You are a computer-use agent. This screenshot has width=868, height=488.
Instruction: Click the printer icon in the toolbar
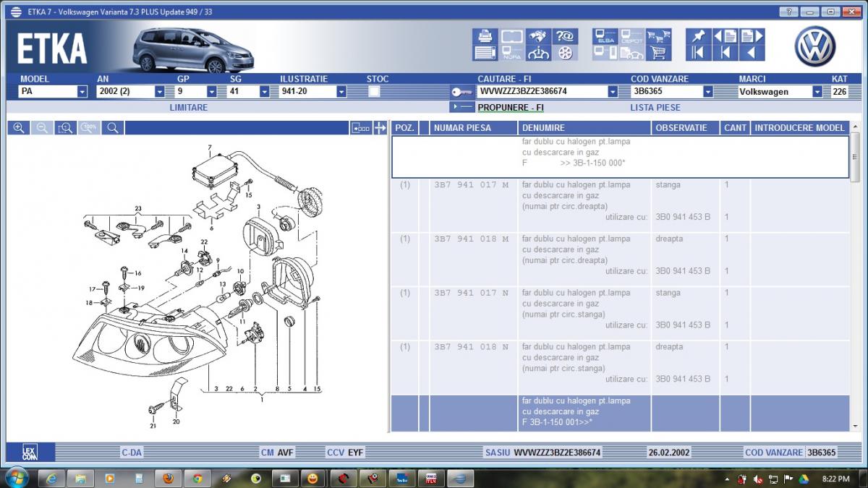coord(485,36)
